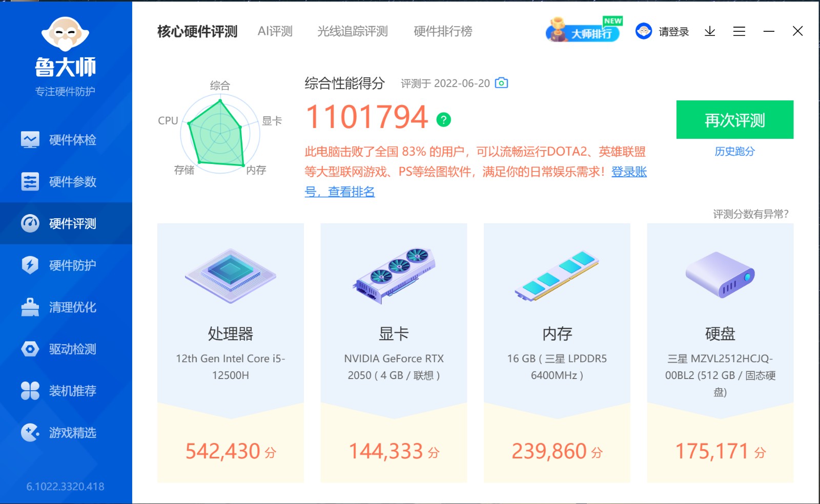Open the download arrow icon
This screenshot has height=504, width=820.
(x=710, y=31)
